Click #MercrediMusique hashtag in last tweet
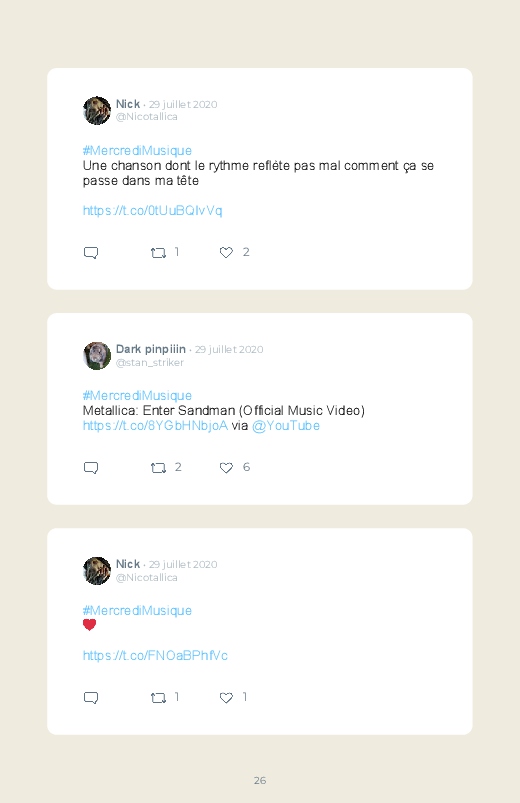520x803 pixels. [x=137, y=610]
